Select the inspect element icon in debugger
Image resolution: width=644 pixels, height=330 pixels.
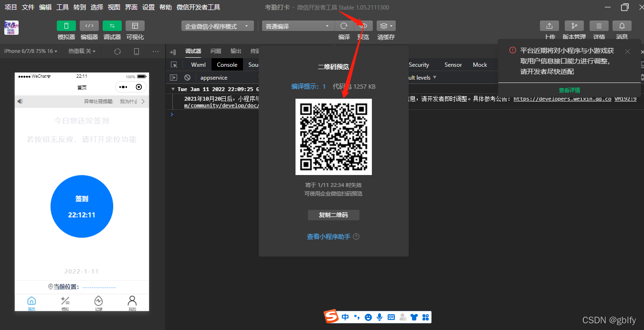[175, 64]
